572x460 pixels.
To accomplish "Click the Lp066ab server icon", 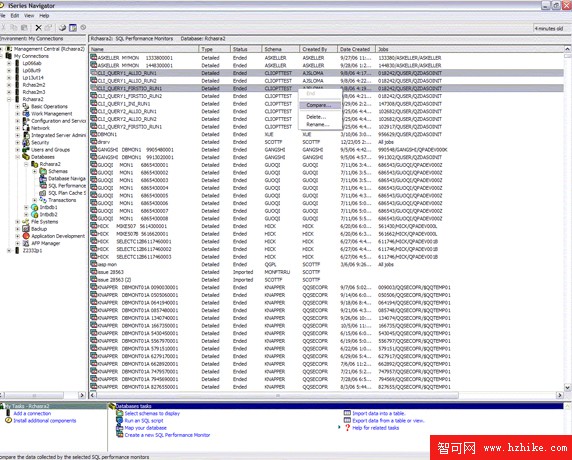I will pos(17,63).
